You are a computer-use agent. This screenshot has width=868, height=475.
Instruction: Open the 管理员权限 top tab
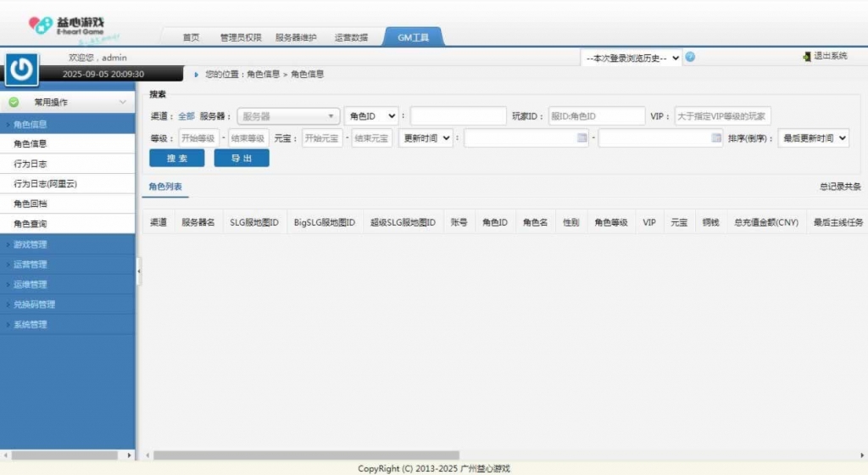(240, 37)
